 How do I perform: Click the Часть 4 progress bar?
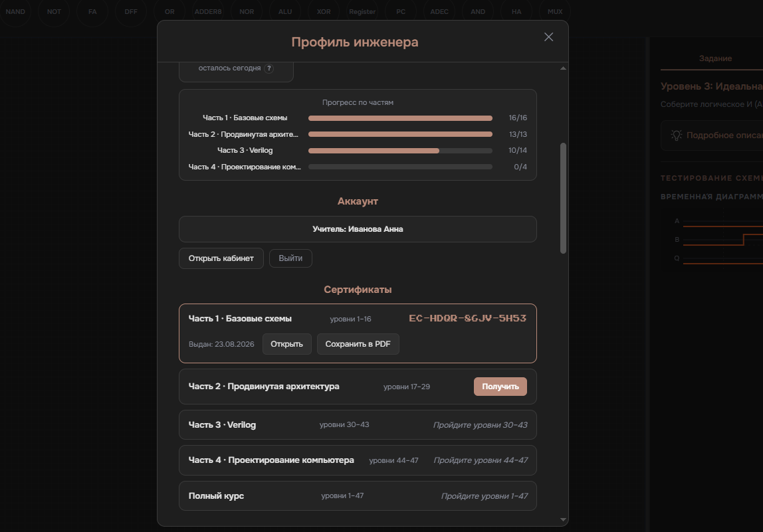tap(400, 167)
